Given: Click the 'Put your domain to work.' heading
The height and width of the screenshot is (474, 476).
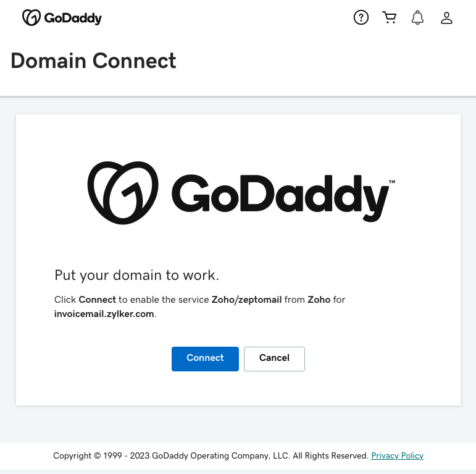Looking at the screenshot, I should 136,275.
